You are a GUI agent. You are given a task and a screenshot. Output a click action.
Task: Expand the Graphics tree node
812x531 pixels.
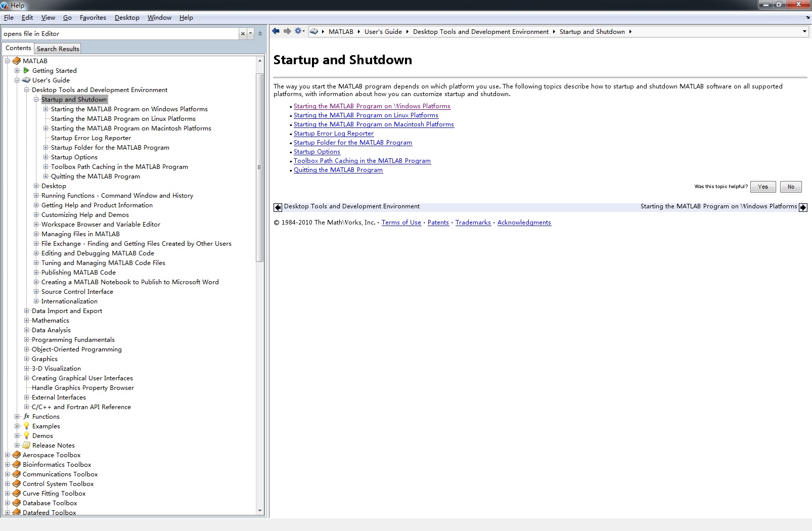click(x=27, y=359)
